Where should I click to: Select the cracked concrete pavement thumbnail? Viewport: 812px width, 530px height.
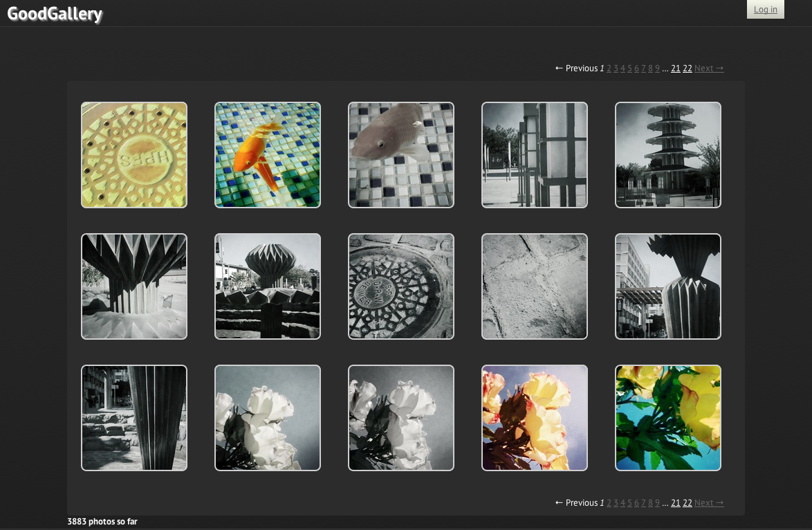(535, 286)
